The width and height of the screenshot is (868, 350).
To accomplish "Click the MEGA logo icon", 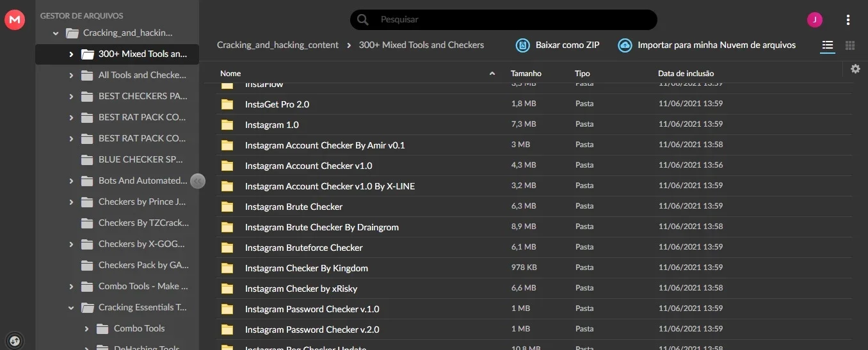I will (14, 20).
